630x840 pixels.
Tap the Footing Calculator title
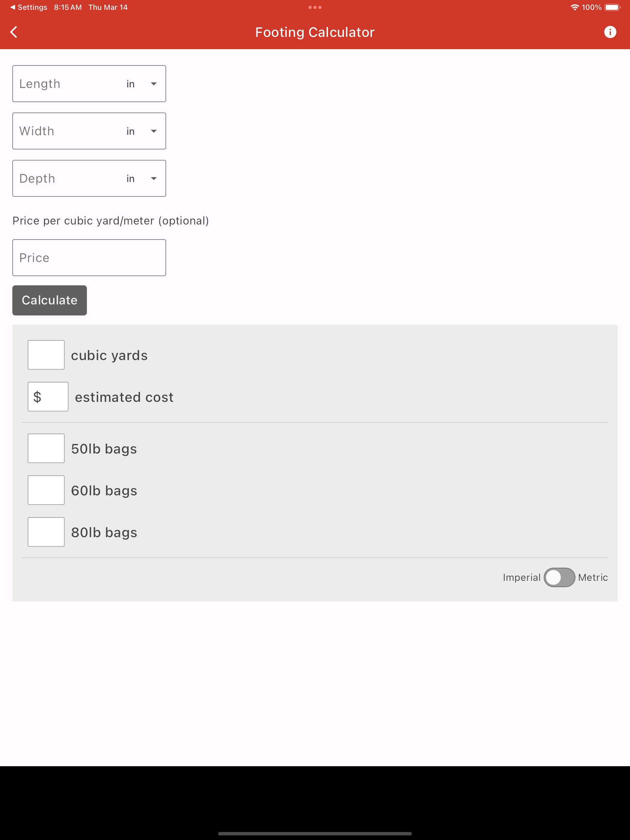coord(315,32)
